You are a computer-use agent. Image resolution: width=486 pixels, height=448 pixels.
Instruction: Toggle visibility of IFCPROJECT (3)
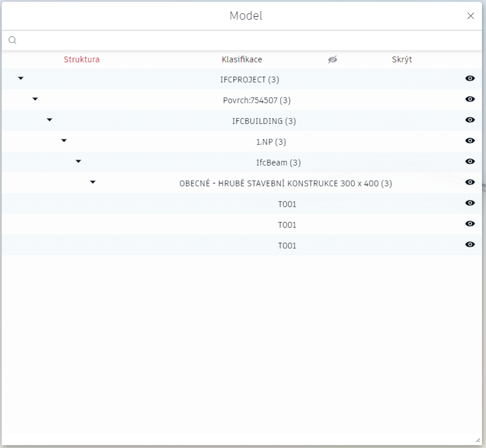[470, 79]
